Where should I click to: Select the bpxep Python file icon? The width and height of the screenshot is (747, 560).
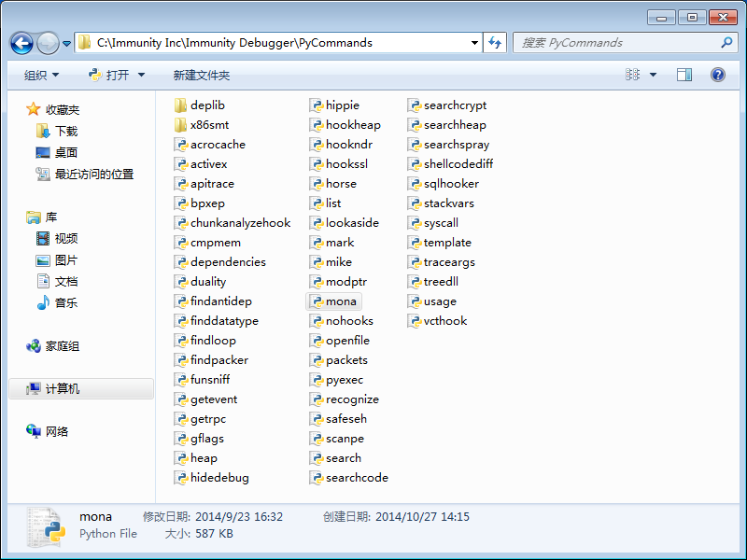click(x=180, y=203)
